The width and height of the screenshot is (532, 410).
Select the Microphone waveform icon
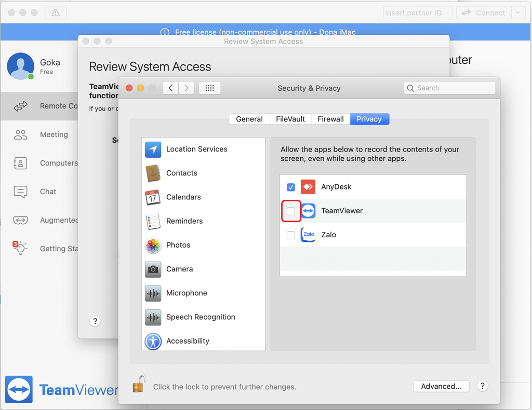153,293
